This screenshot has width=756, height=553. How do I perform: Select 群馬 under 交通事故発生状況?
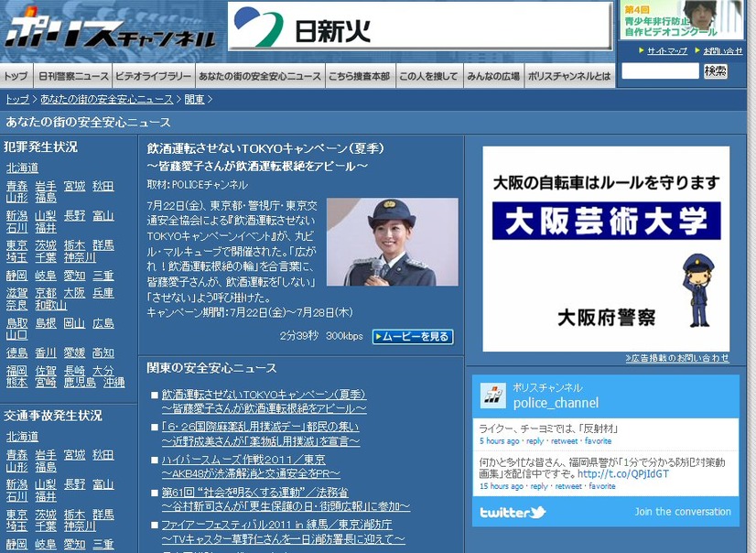103,515
